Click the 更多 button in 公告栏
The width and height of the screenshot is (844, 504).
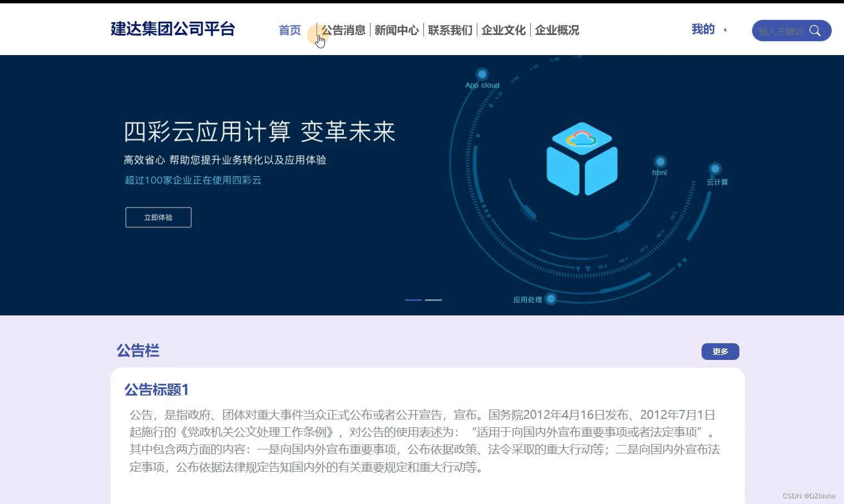[720, 352]
